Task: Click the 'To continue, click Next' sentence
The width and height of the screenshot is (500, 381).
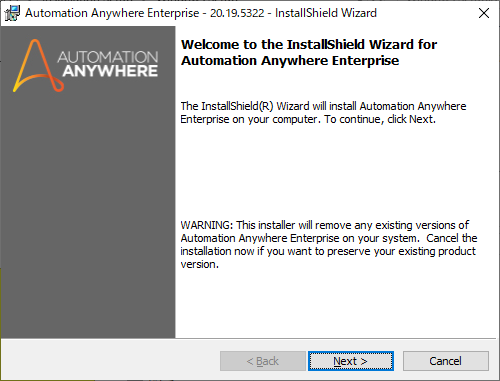Action: [x=380, y=119]
